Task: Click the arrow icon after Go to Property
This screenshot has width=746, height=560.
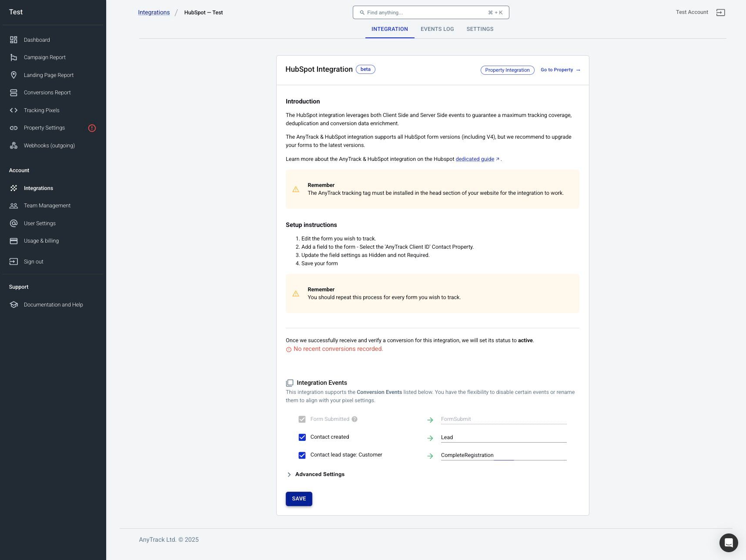Action: (x=578, y=70)
